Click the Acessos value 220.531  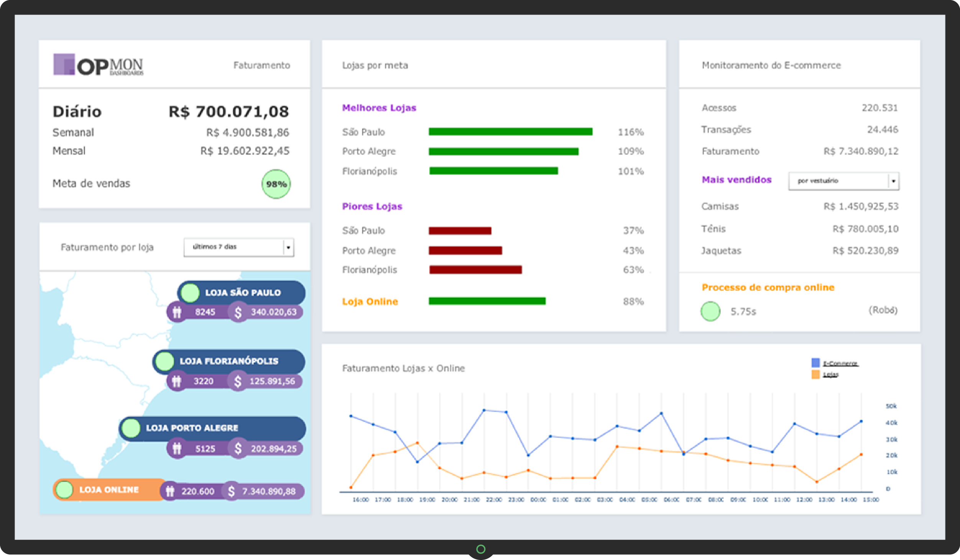tap(880, 108)
